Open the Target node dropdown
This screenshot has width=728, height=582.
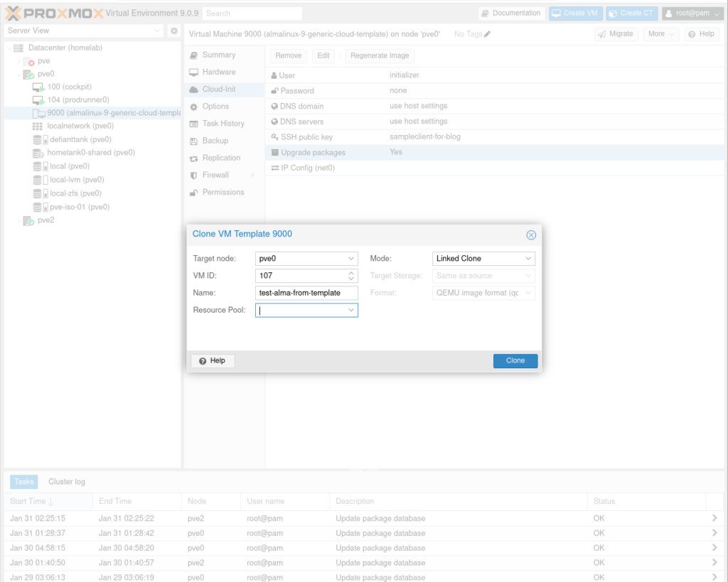pos(352,259)
